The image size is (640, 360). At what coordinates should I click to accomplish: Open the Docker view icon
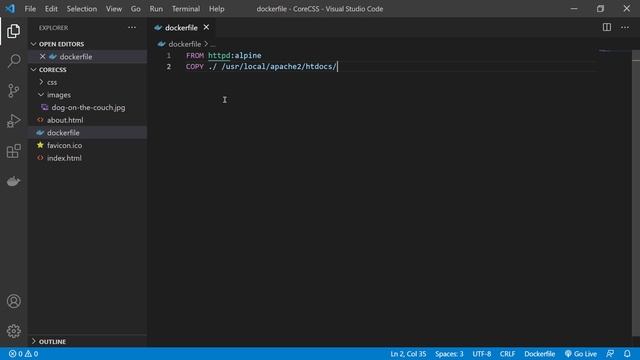coord(13,181)
